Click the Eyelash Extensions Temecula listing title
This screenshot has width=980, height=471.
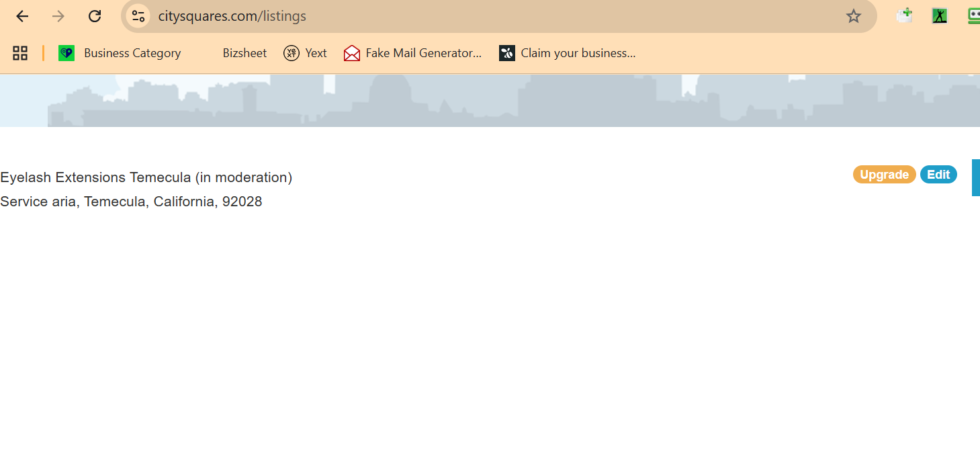pyautogui.click(x=146, y=177)
